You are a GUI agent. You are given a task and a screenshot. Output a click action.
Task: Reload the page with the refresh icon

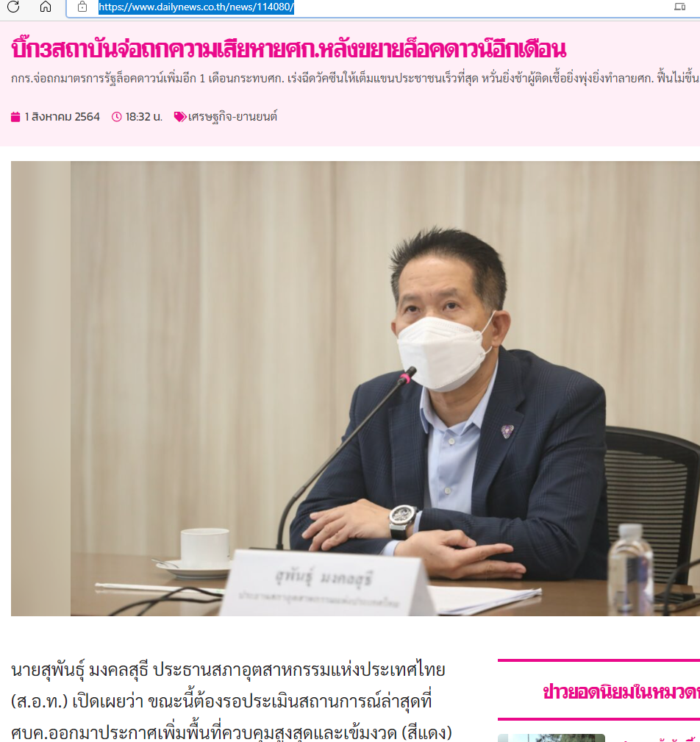click(x=13, y=7)
